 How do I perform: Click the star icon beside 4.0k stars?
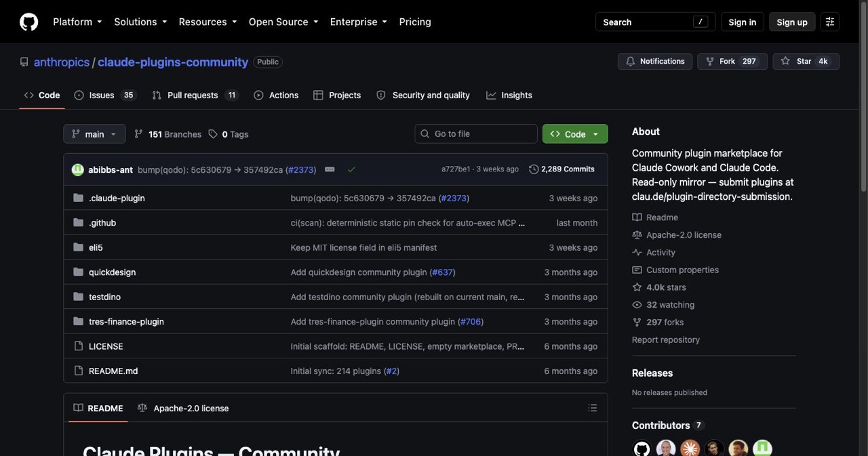pyautogui.click(x=637, y=287)
